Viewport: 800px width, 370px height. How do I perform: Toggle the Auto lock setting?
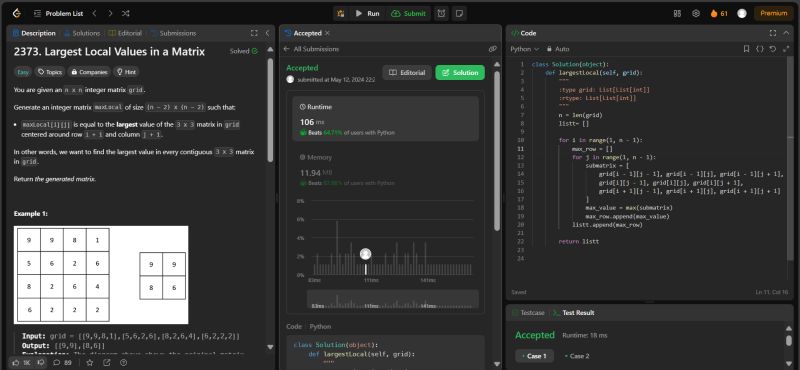[x=558, y=49]
